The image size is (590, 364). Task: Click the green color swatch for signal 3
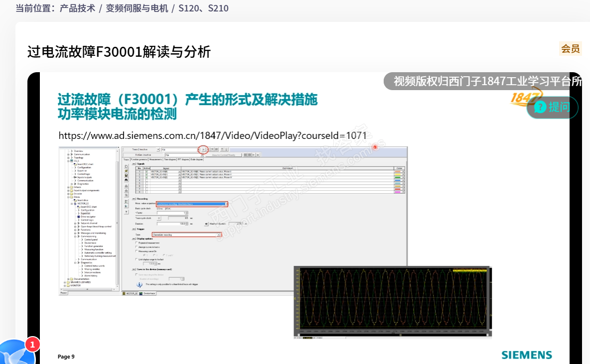tap(397, 177)
